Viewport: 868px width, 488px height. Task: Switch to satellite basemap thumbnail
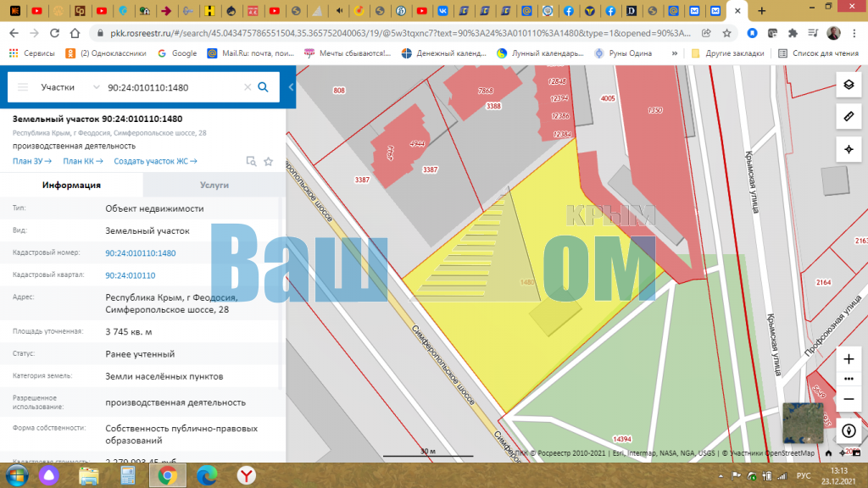(803, 423)
